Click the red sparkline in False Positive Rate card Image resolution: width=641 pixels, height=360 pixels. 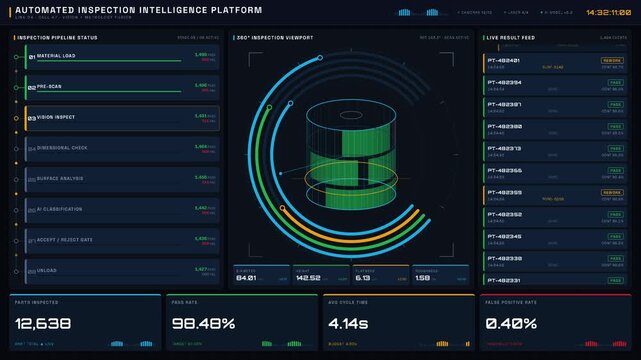coord(602,344)
